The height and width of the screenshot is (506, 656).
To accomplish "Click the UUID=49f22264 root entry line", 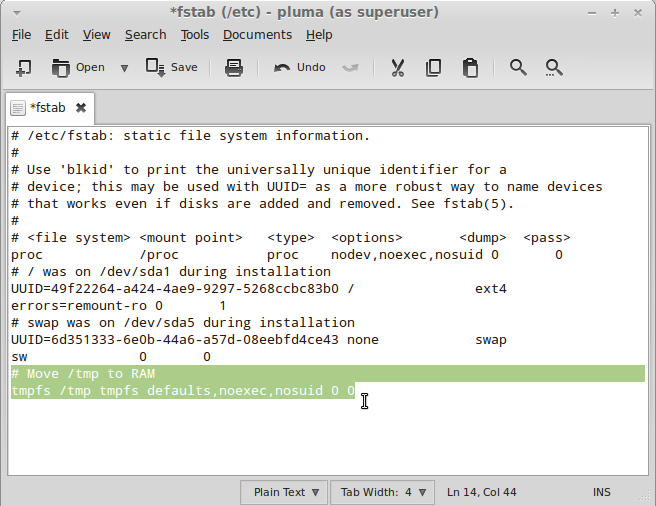I will point(259,289).
